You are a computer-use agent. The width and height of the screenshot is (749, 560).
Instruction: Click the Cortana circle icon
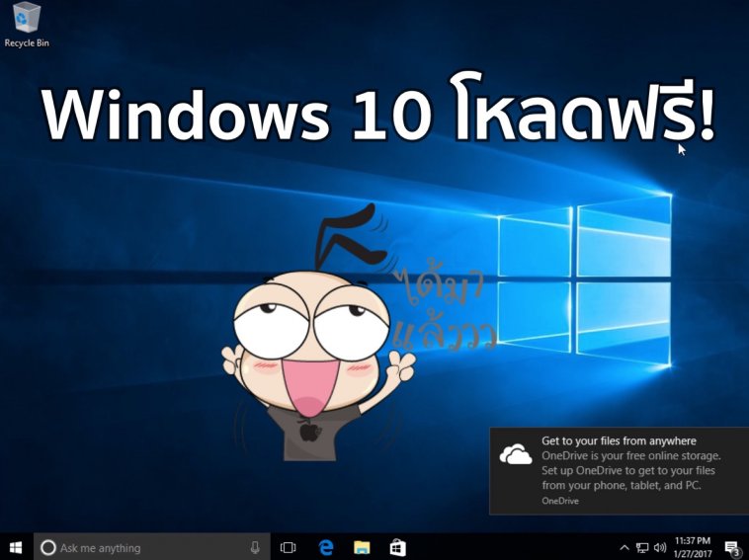point(48,547)
